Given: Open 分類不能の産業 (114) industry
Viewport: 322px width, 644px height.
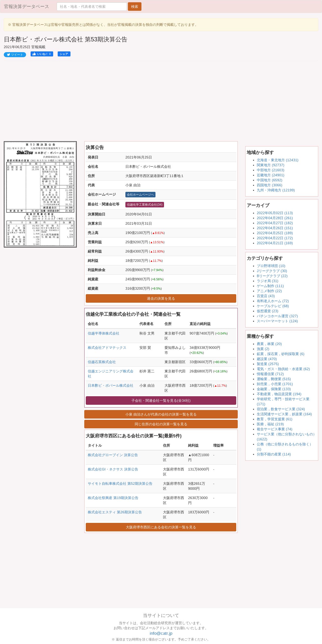Looking at the screenshot, I should [274, 454].
